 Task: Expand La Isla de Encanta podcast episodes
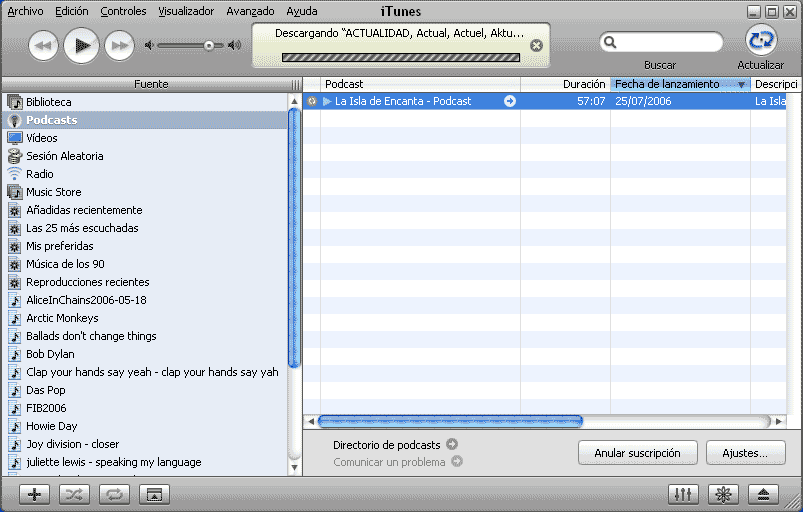pos(327,101)
